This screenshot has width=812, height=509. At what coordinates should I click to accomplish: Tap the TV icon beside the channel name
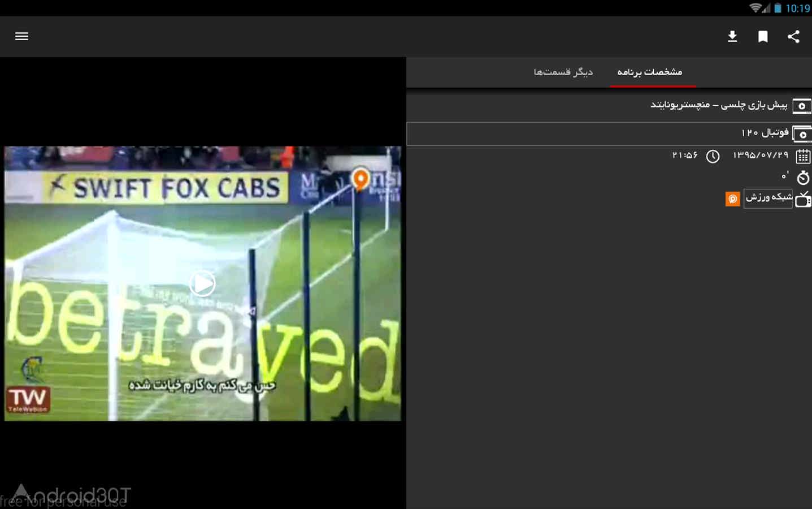pyautogui.click(x=804, y=199)
